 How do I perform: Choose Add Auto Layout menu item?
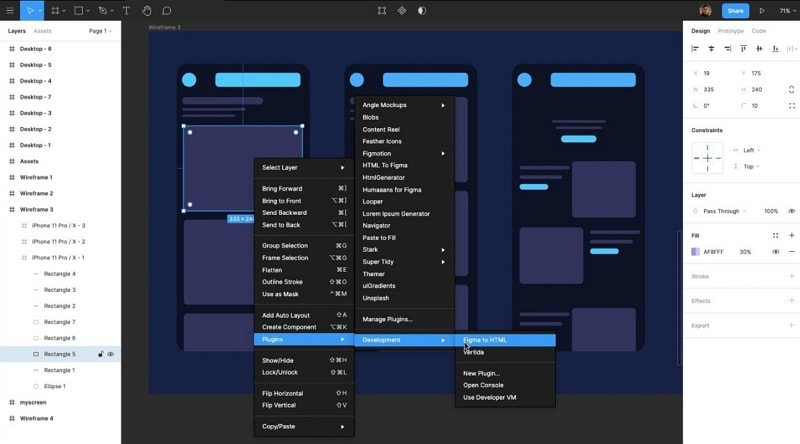[x=304, y=315]
